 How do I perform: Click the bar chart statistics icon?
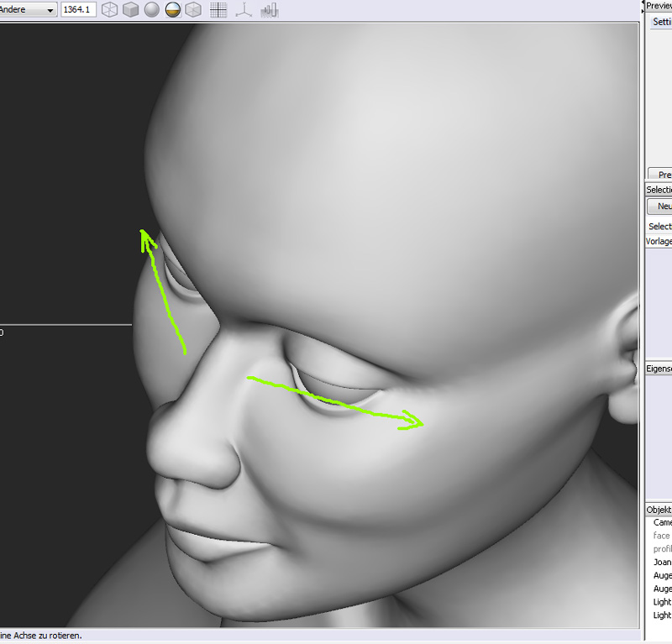point(270,9)
